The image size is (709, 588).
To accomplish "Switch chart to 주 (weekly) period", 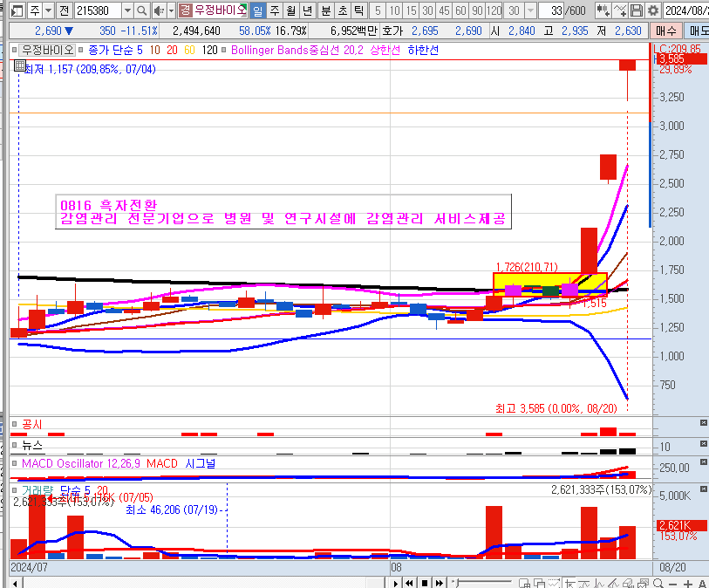I will (275, 10).
